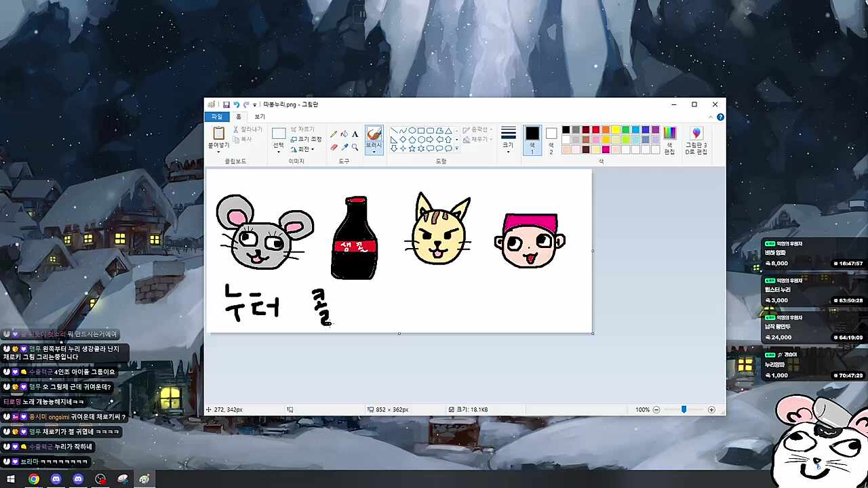Select the Pencil tool
Image resolution: width=868 pixels, height=488 pixels.
pyautogui.click(x=334, y=134)
